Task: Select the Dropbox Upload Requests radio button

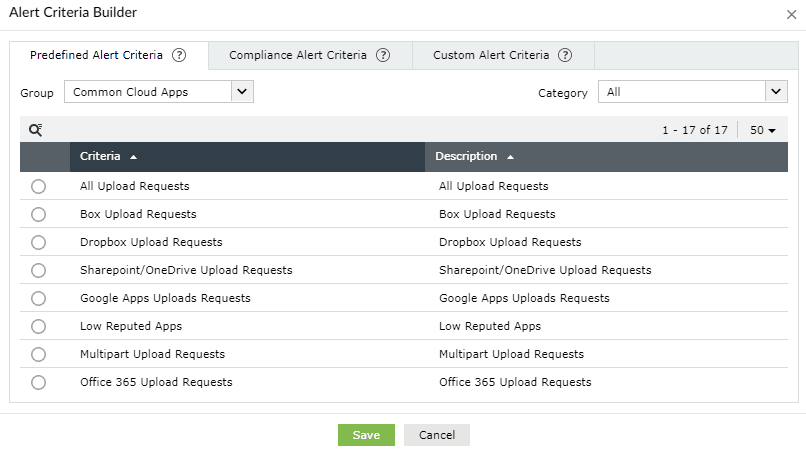Action: [x=38, y=242]
